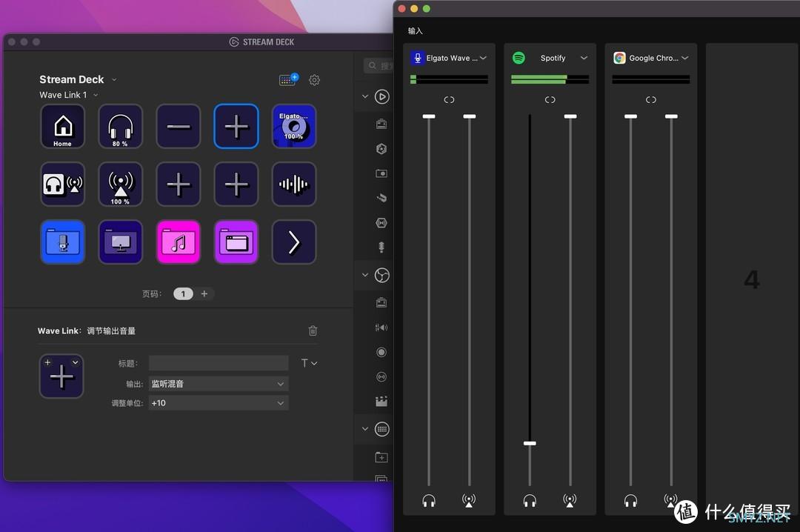Click Google Chrome stream volume slider handle

coord(671,116)
